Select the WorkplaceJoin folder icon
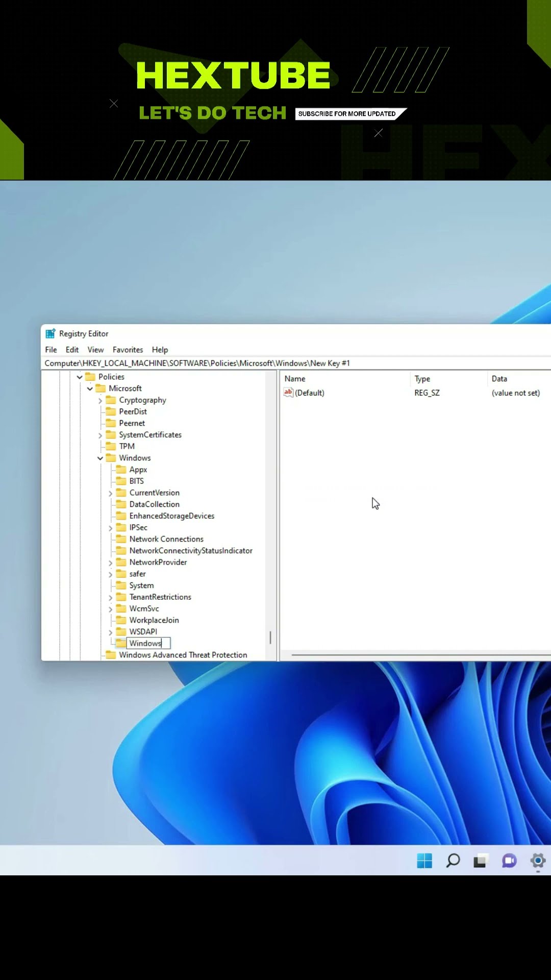Viewport: 551px width, 980px height. click(121, 620)
